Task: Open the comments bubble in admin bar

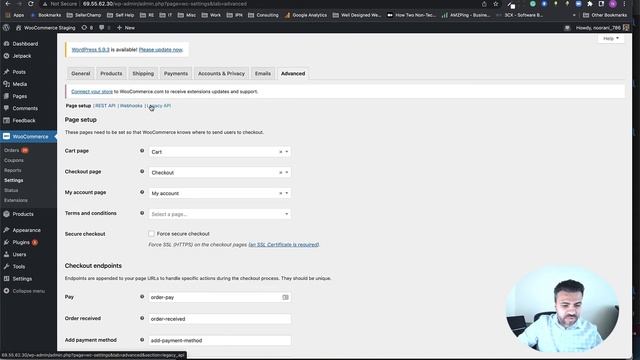Action: (104, 28)
